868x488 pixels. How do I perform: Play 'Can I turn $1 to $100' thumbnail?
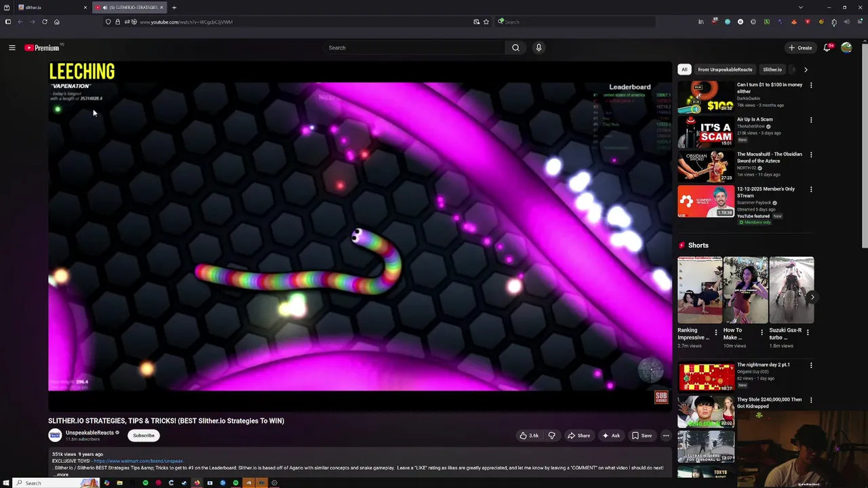(x=706, y=97)
